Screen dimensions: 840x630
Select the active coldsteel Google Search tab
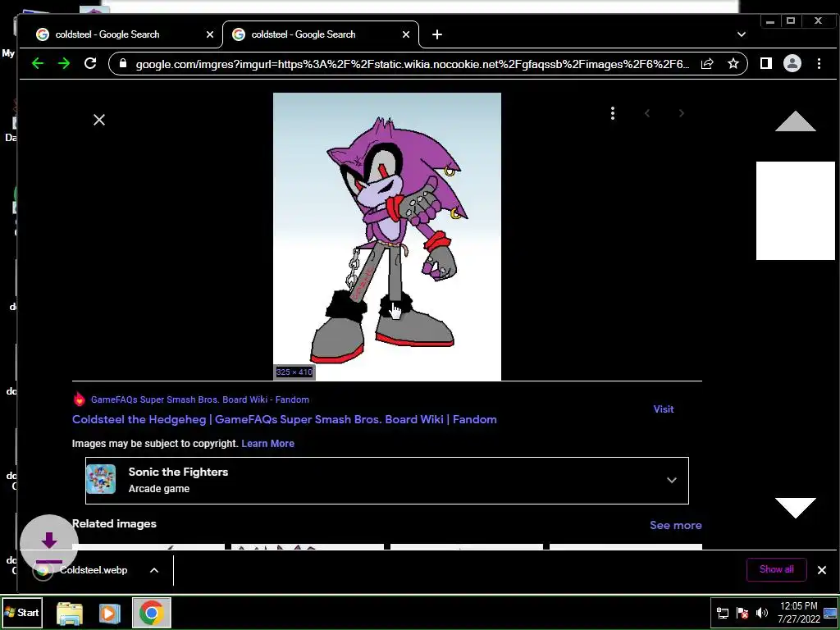pyautogui.click(x=321, y=34)
